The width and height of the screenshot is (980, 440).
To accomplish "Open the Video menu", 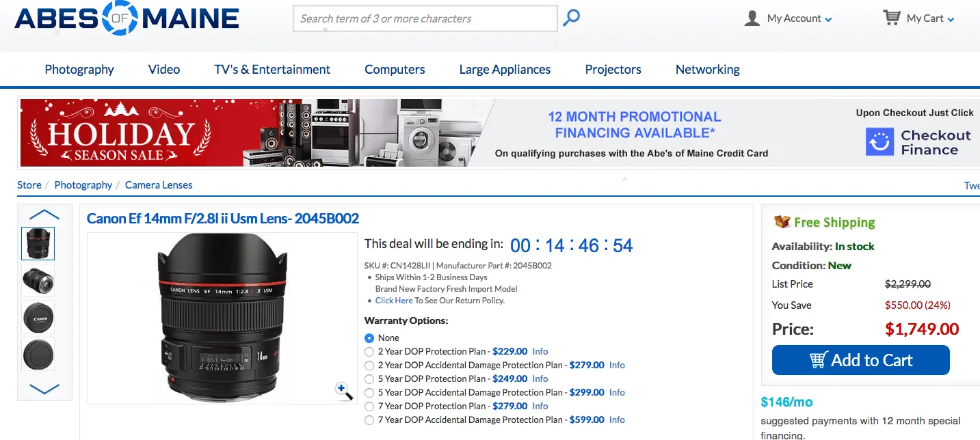I will point(164,69).
